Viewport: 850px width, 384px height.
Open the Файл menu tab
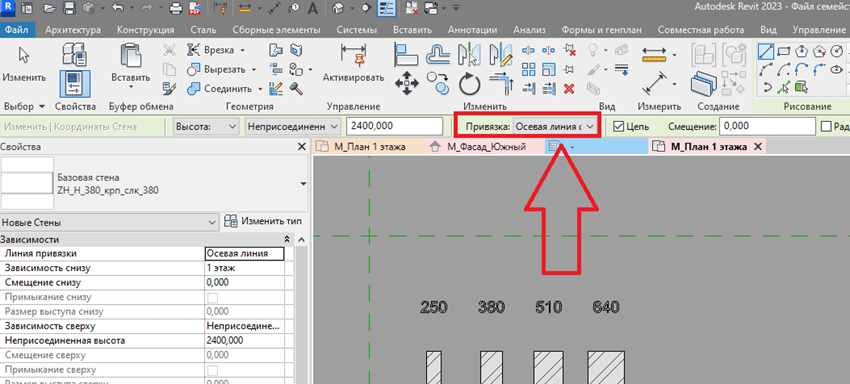17,30
